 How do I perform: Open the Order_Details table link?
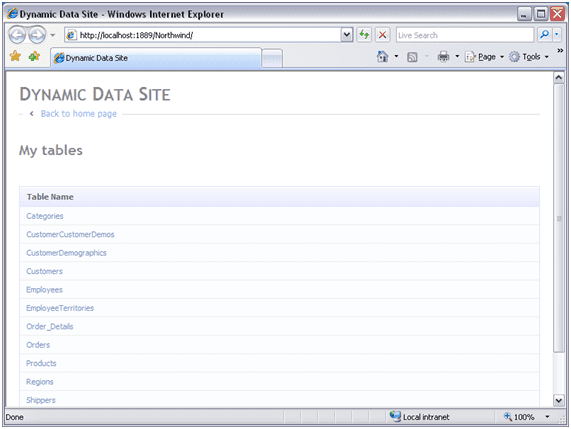pos(50,326)
